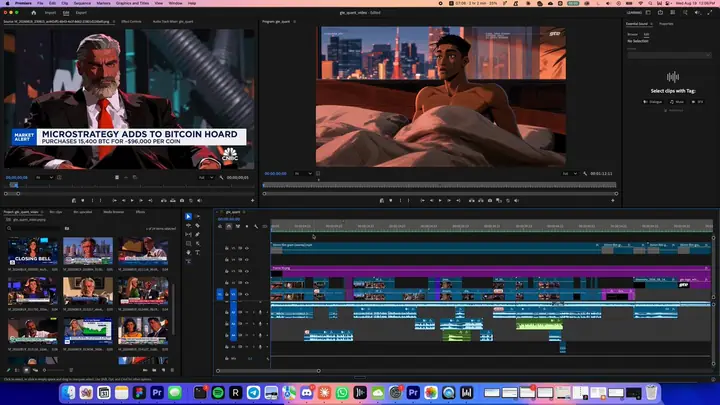Select the Track Select Forward tool
720x405 pixels.
click(x=197, y=216)
